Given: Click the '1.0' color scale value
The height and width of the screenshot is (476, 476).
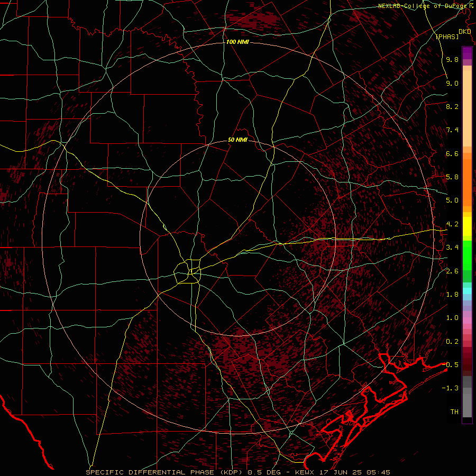Looking at the screenshot, I should pos(452,318).
